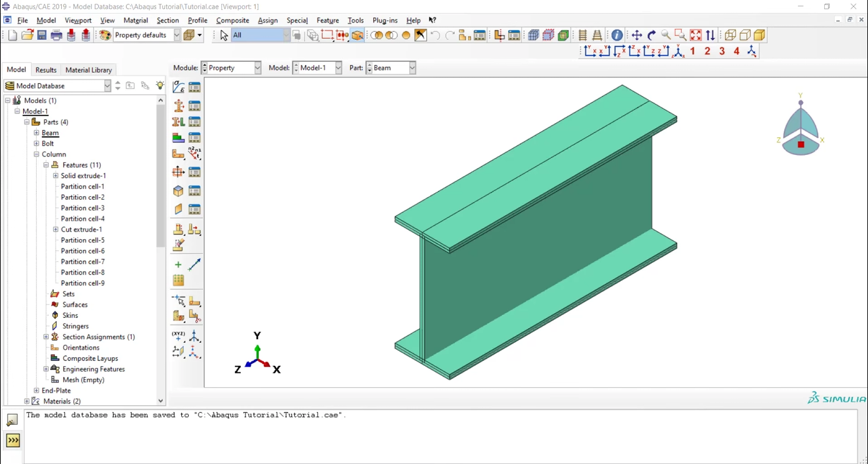Select the Box Zoom tool
The width and height of the screenshot is (868, 464).
pos(681,36)
